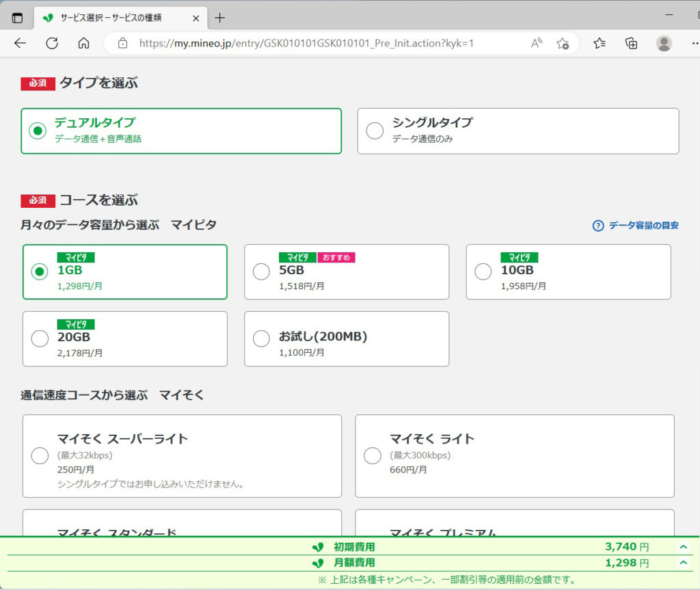Choose the 1GB マイピタ course
The width and height of the screenshot is (700, 590).
pyautogui.click(x=125, y=271)
